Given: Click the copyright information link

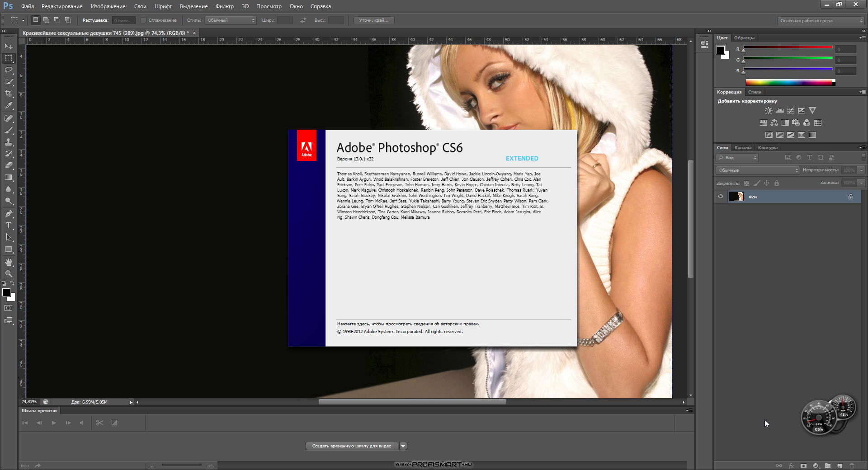Looking at the screenshot, I should pyautogui.click(x=408, y=324).
